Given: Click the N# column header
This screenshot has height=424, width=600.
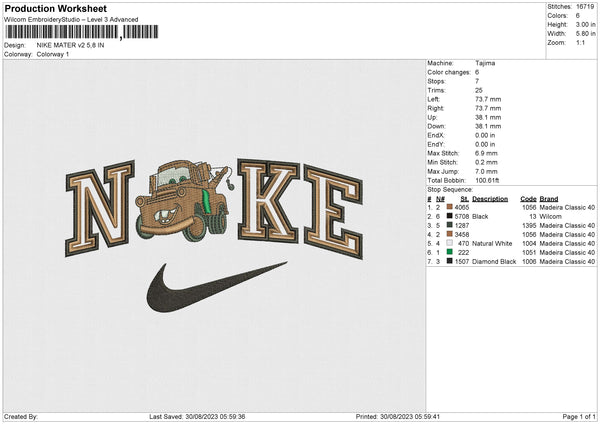Looking at the screenshot, I should point(440,199).
